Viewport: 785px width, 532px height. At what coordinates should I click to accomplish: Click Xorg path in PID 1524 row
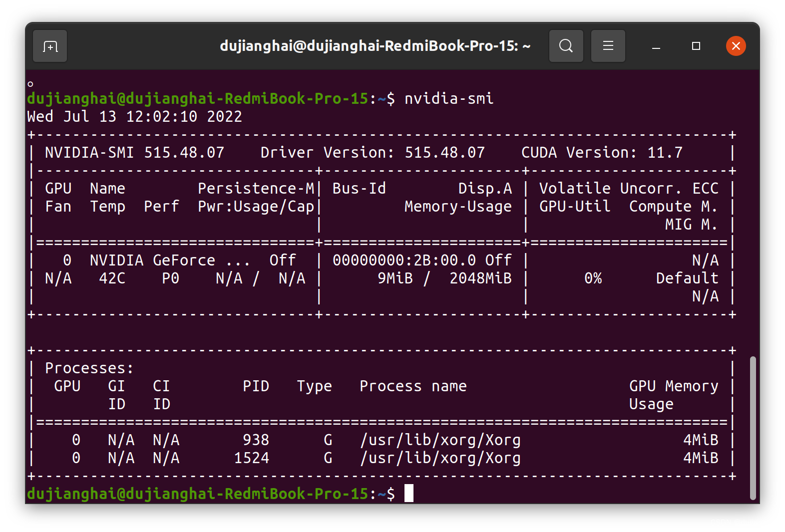440,458
